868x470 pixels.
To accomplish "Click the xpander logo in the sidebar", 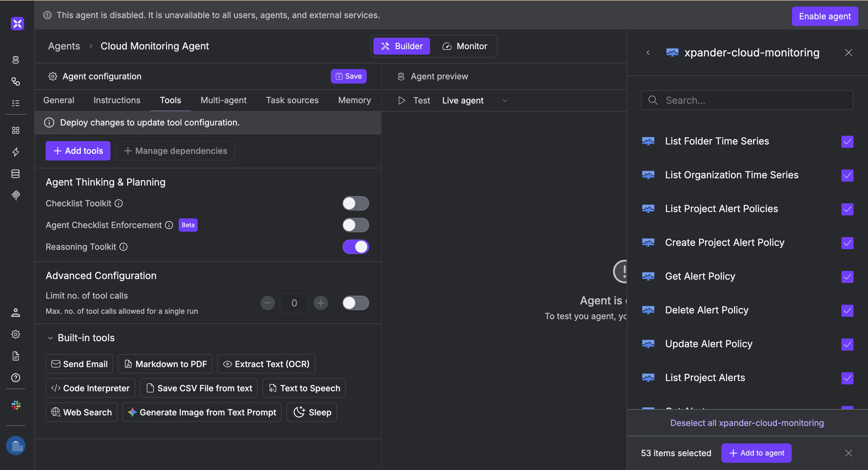I will point(17,23).
